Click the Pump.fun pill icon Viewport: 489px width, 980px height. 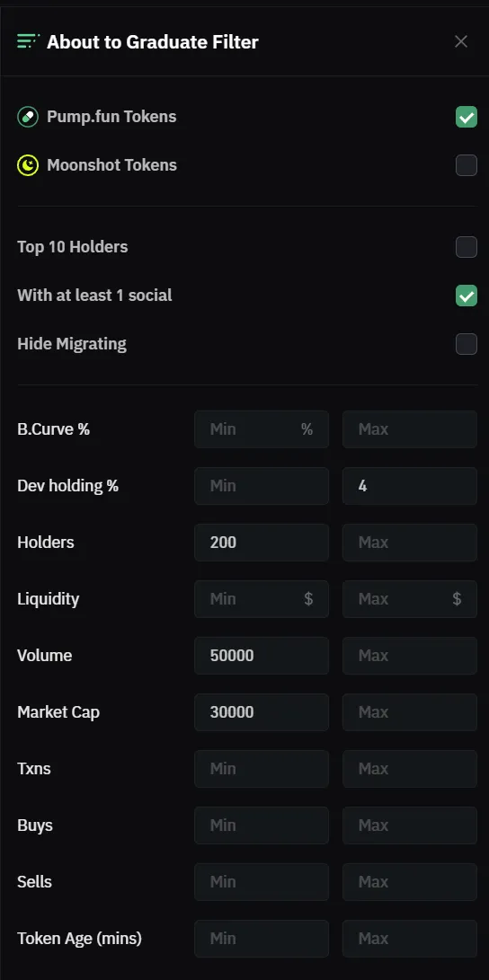click(x=28, y=117)
